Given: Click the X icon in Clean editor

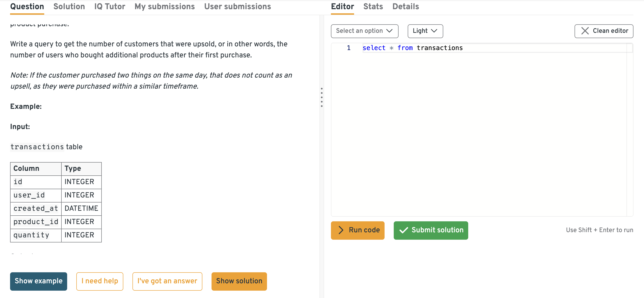Looking at the screenshot, I should click(585, 31).
